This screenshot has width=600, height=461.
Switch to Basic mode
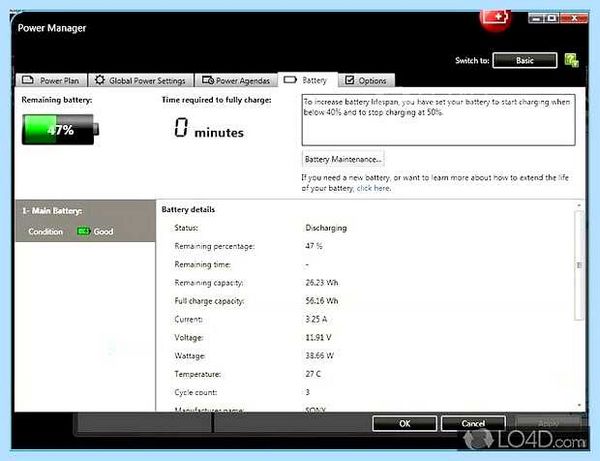coord(525,60)
